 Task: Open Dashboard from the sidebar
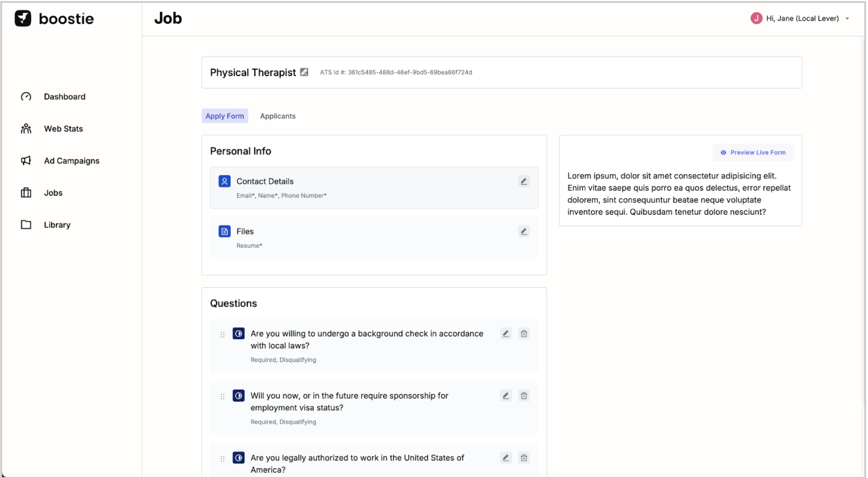pos(64,97)
